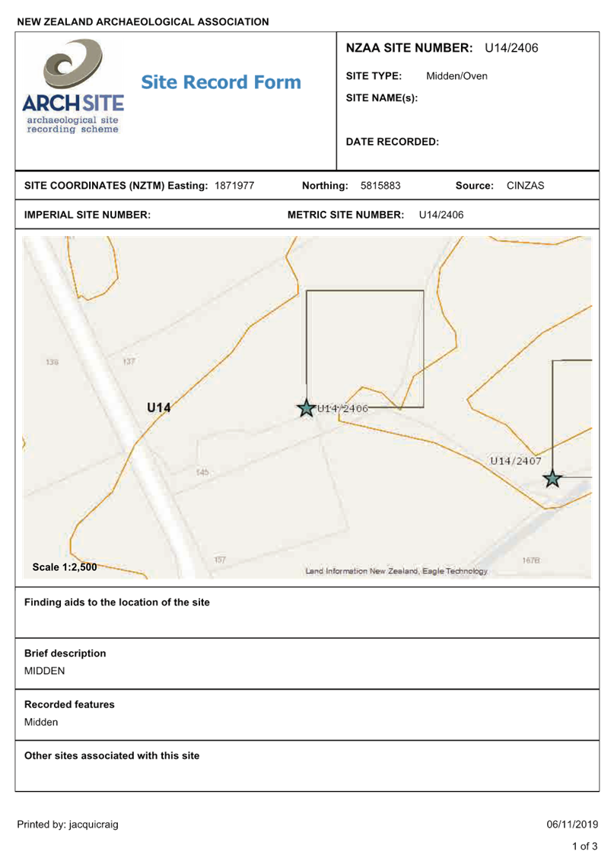Click the U14/2407 label on the map
The height and width of the screenshot is (868, 614).
[x=515, y=461]
